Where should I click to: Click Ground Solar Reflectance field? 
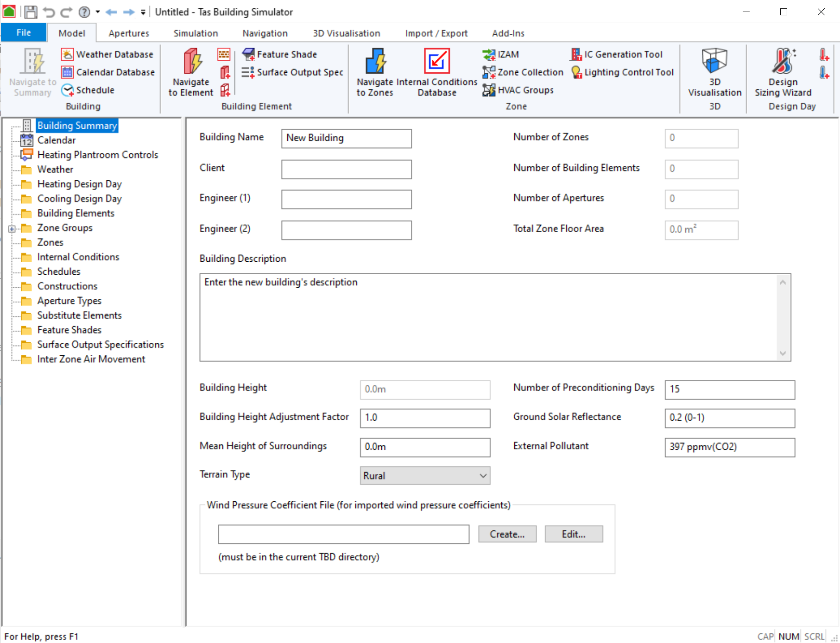coord(730,418)
